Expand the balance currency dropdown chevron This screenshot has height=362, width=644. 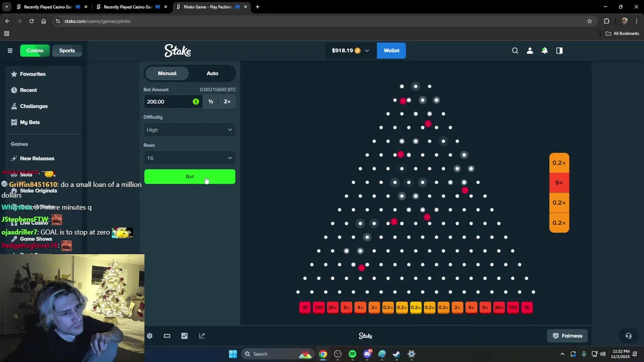[x=367, y=50]
